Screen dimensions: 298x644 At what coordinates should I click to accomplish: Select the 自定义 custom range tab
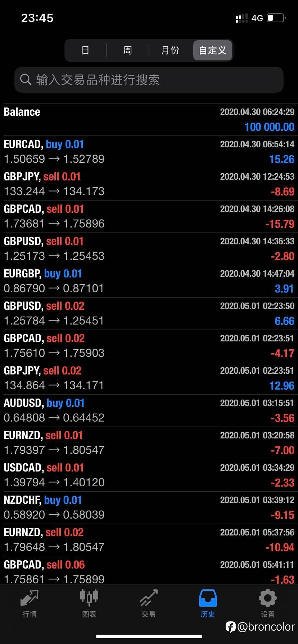coord(213,50)
